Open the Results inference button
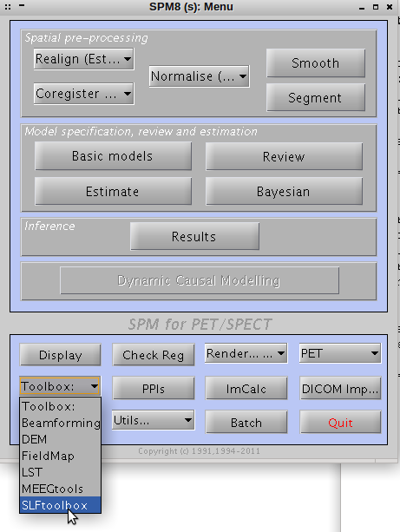 (194, 236)
